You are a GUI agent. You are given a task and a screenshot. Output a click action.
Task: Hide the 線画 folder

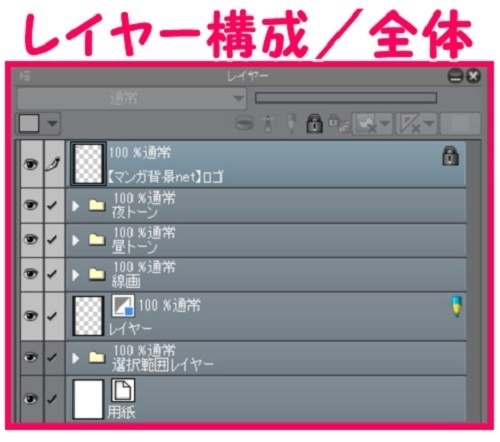tap(31, 274)
